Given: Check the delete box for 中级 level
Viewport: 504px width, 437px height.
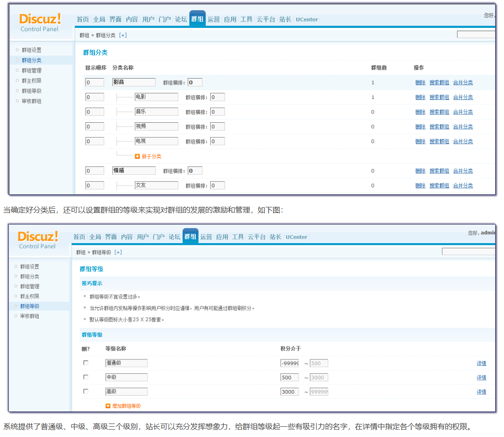Looking at the screenshot, I should click(x=86, y=377).
